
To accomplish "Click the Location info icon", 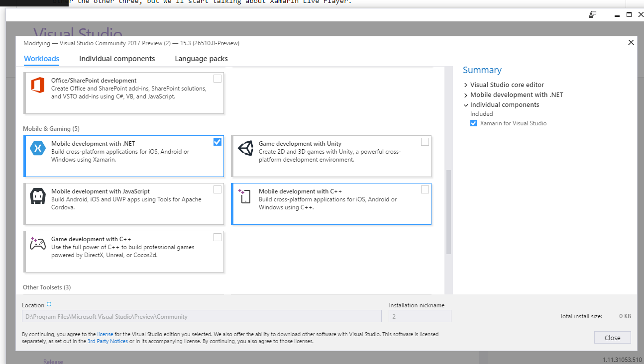I will (49, 304).
